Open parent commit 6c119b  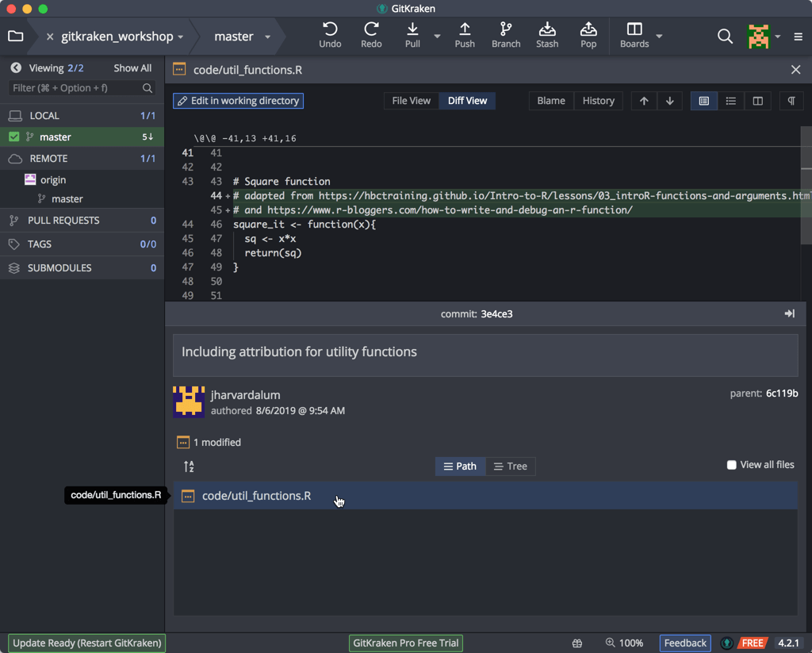[x=782, y=394]
